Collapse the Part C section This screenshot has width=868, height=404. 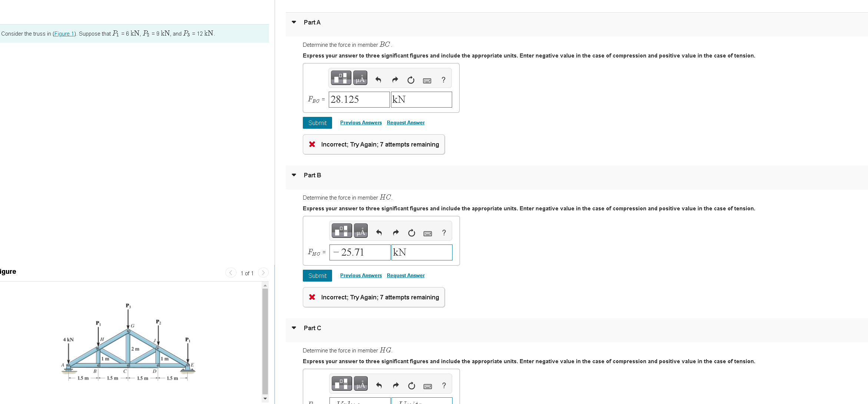coord(294,328)
